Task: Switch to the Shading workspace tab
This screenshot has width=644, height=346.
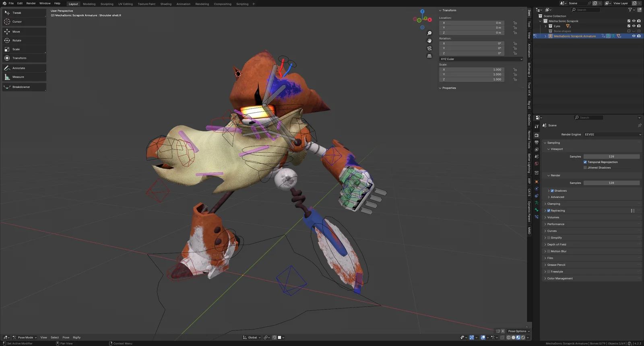Action: (x=166, y=4)
